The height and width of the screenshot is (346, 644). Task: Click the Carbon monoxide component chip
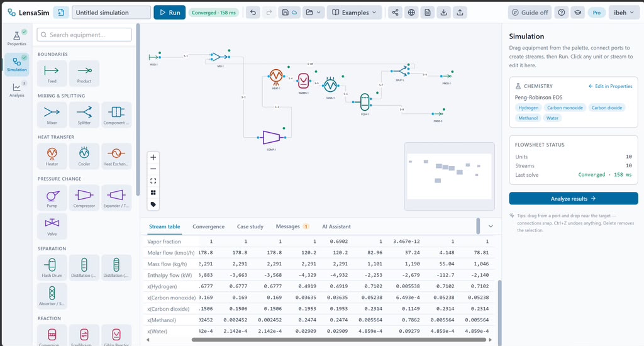tap(565, 108)
